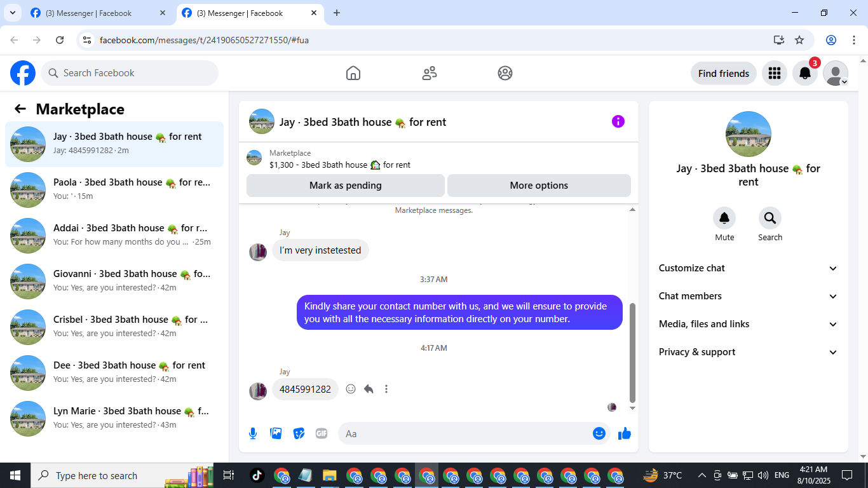Click the Find friends button

click(724, 73)
